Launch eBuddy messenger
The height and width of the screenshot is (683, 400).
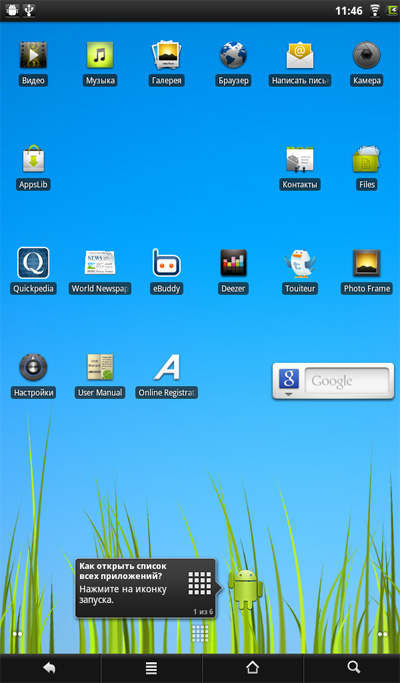[x=166, y=271]
